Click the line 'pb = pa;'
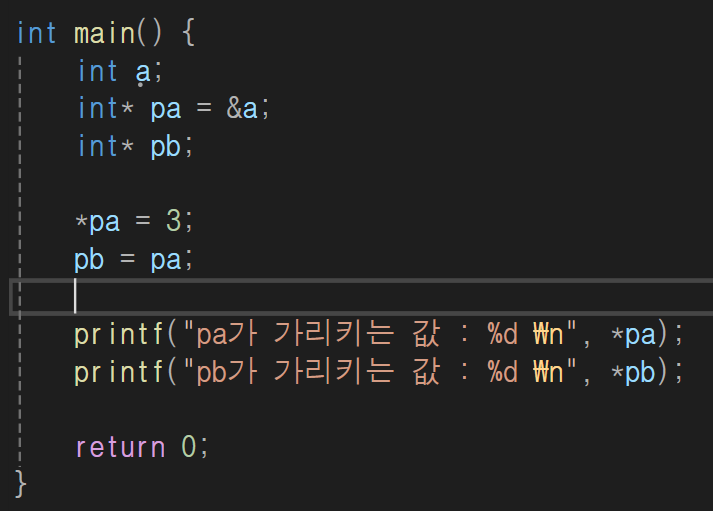 (134, 260)
